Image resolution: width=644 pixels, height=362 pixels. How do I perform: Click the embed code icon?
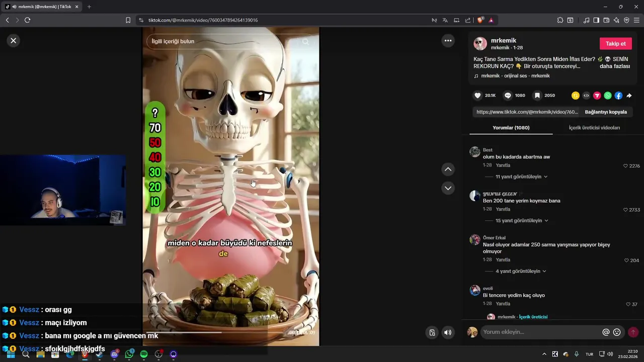[x=586, y=96]
